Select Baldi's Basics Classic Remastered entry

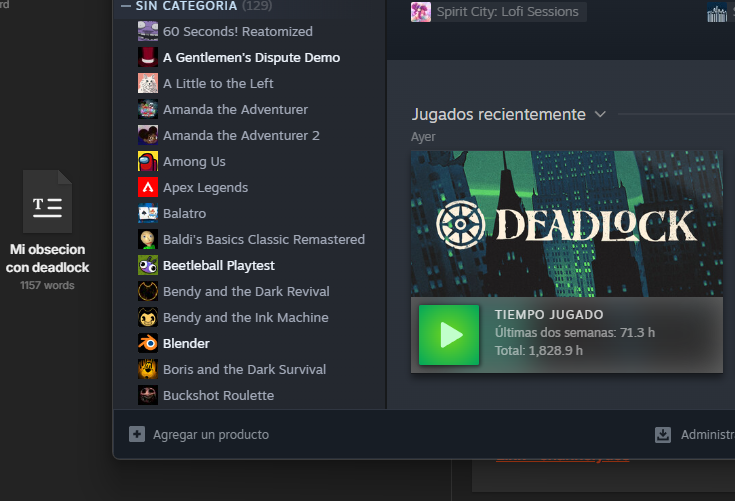coord(264,239)
